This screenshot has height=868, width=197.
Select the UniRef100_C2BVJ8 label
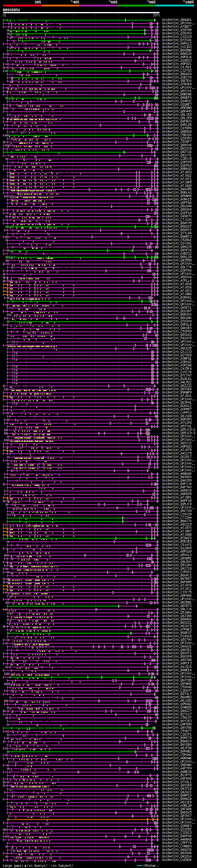click(x=177, y=159)
